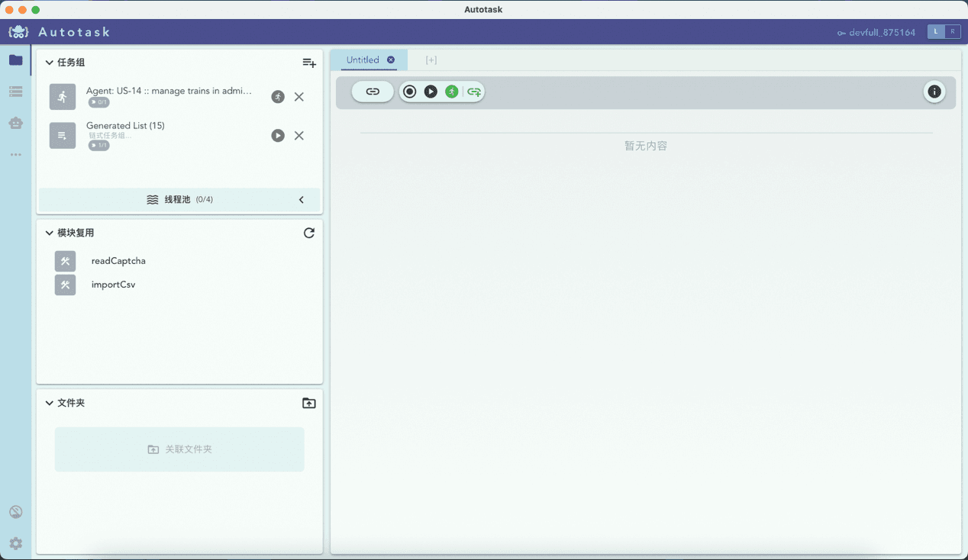
Task: Expand the 线程池 thread pool arrow
Action: point(301,200)
